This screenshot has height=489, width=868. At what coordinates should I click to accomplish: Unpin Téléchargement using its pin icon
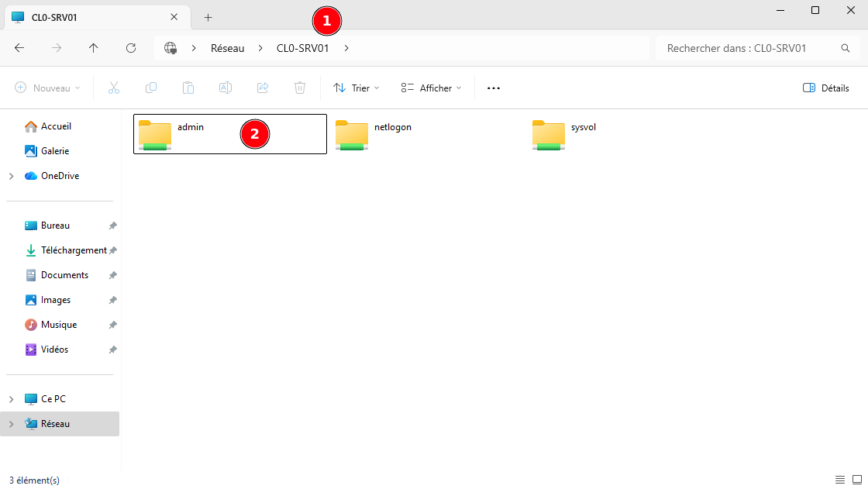pos(113,250)
